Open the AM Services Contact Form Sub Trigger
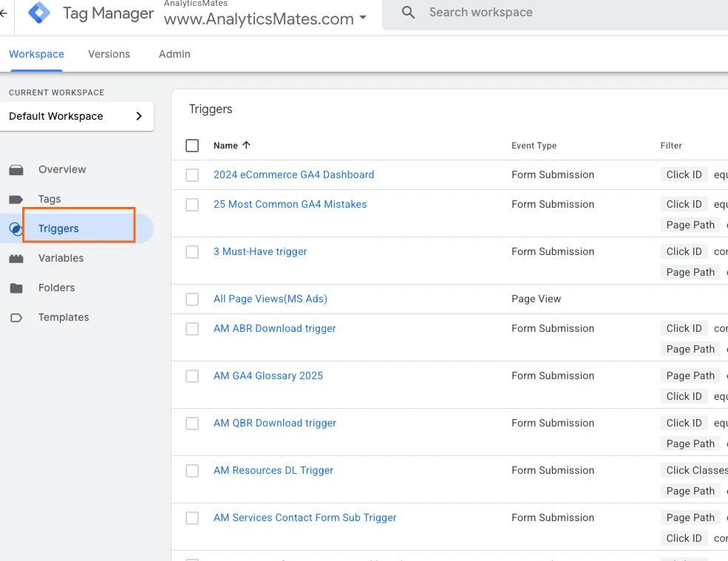Image resolution: width=728 pixels, height=561 pixels. click(x=305, y=518)
